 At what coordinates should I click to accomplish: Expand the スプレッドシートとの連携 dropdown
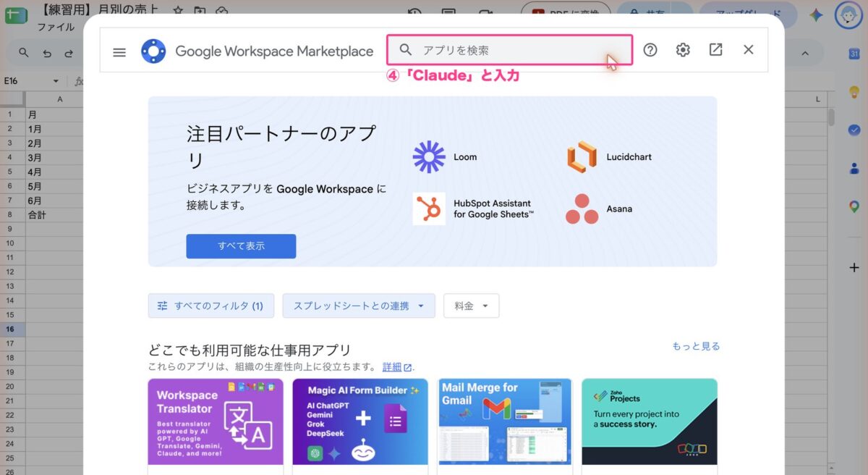coord(359,306)
